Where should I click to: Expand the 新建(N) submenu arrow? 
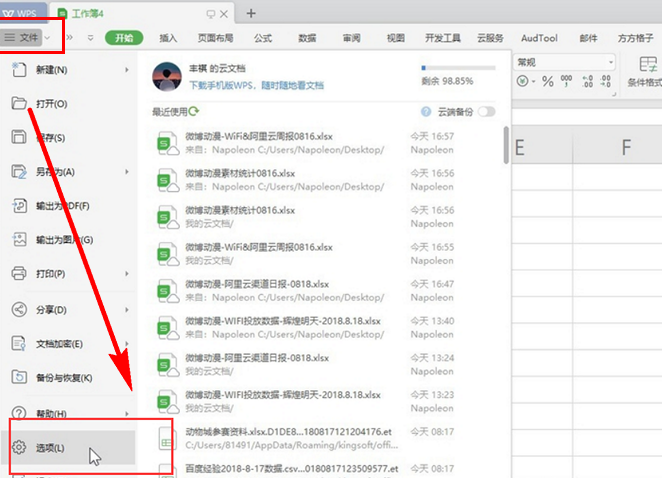[126, 70]
